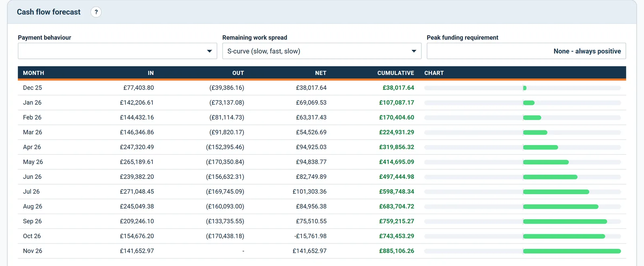Click the (£170,350.84) OUT value
644x266 pixels.
coord(225,162)
